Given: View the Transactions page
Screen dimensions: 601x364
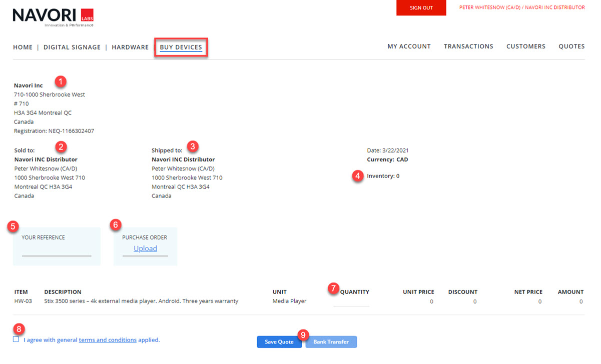Looking at the screenshot, I should tap(468, 46).
